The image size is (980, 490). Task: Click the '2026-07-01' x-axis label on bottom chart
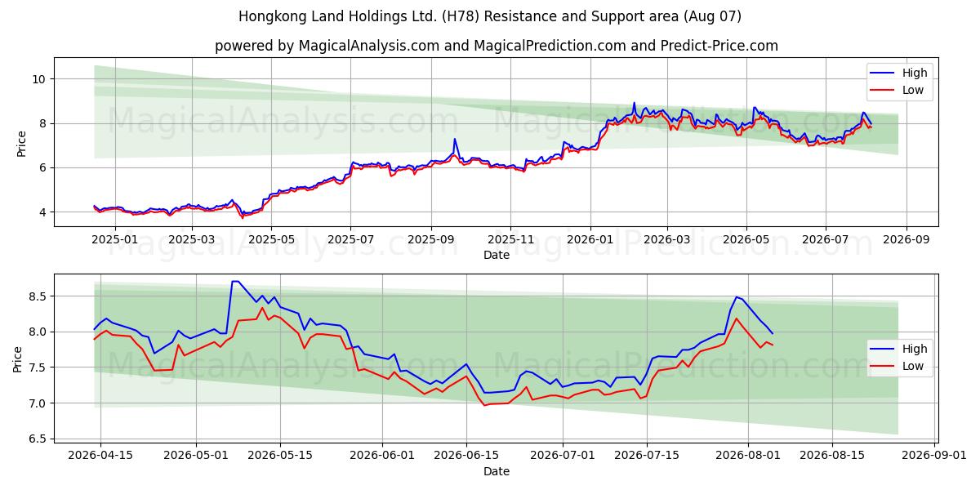[x=562, y=456]
